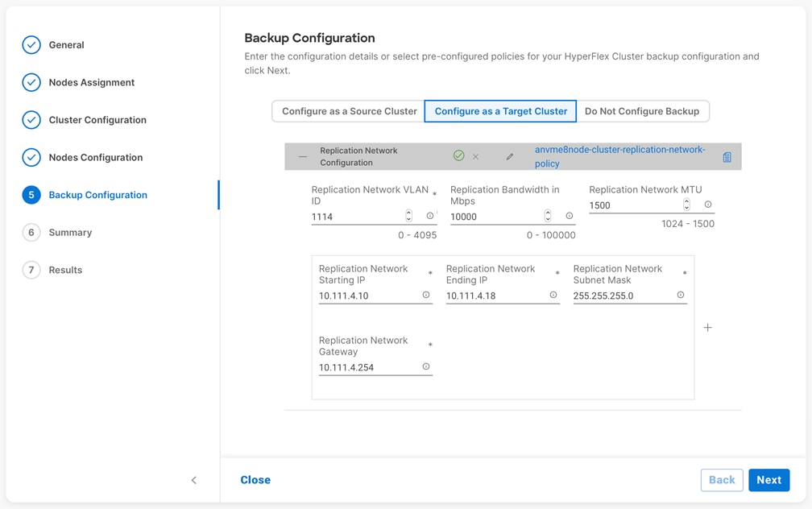Select Do Not Configure Backup option
812x509 pixels.
(x=642, y=111)
